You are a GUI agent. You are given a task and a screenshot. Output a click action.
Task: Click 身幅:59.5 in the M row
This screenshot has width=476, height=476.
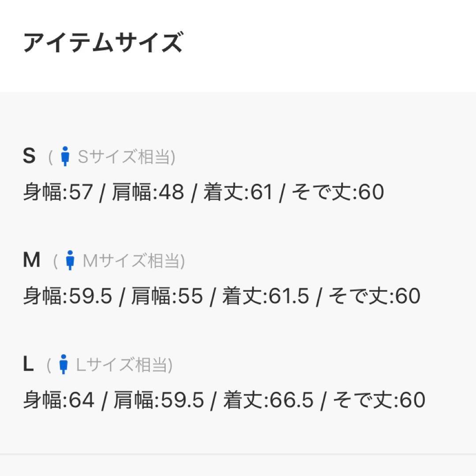click(x=67, y=296)
